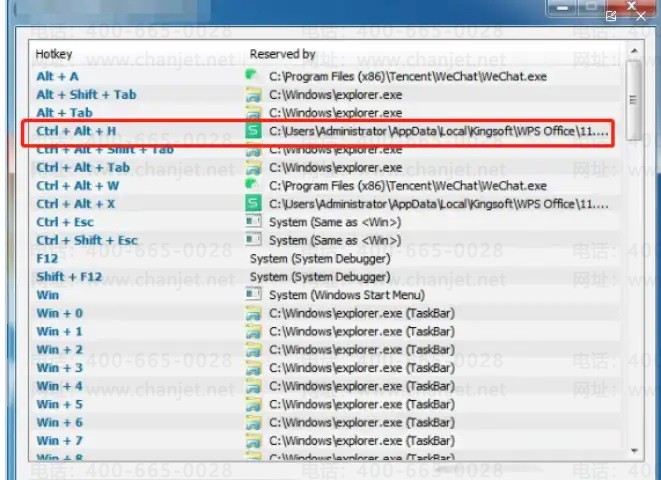The height and width of the screenshot is (480, 661).
Task: Click the scrollbar down arrow
Action: click(634, 451)
